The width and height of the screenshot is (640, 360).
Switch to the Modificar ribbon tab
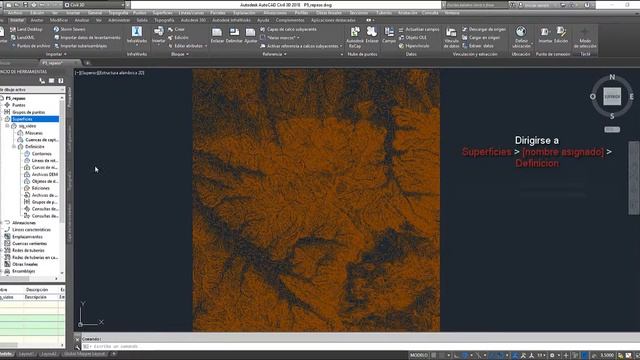point(59,20)
